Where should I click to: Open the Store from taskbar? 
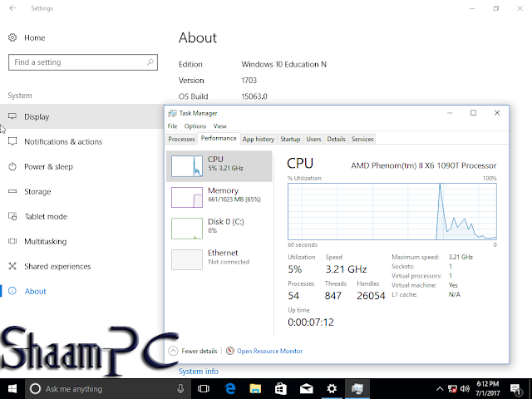[281, 389]
